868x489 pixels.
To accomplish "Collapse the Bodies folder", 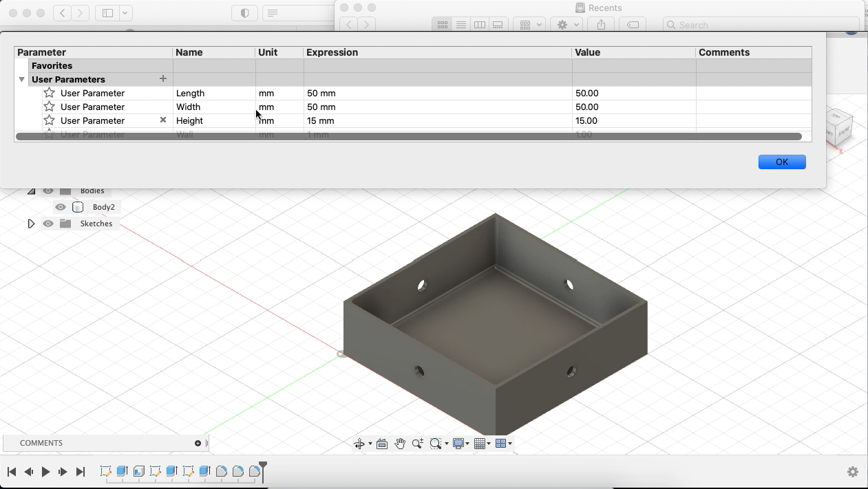I will pos(31,191).
